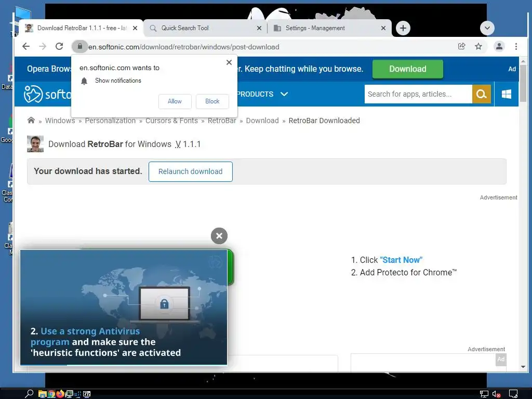This screenshot has height=399, width=532.
Task: Select the Download RetroBar tab
Action: pos(81,28)
